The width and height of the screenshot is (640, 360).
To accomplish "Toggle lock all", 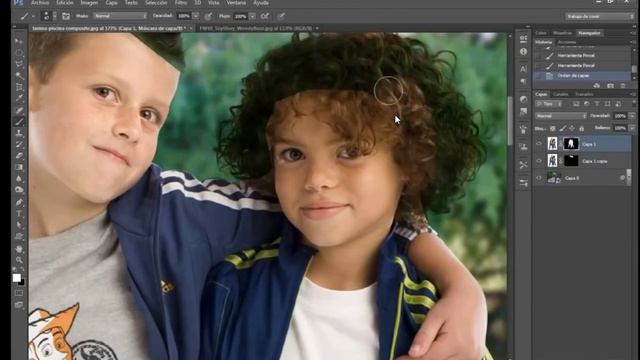I will (x=582, y=129).
